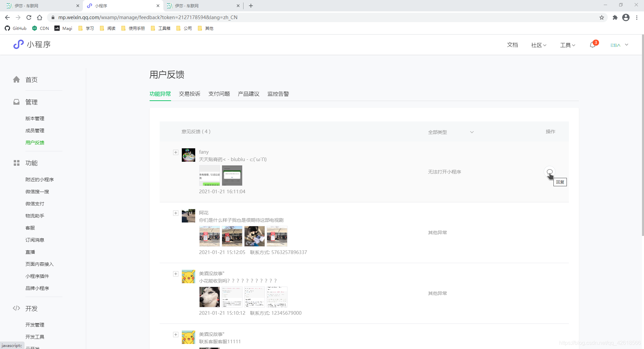Click the grid icon beside 功能
The height and width of the screenshot is (349, 644).
click(x=16, y=163)
